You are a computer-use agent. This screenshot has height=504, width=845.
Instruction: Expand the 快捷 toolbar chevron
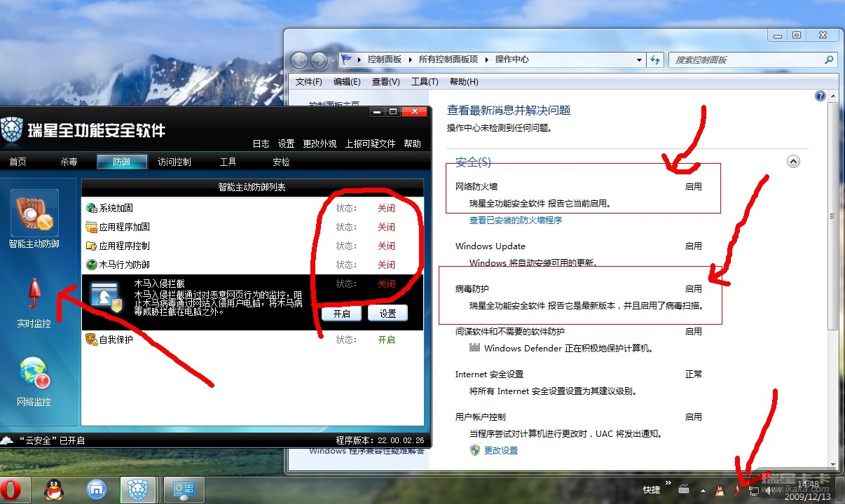pos(668,484)
